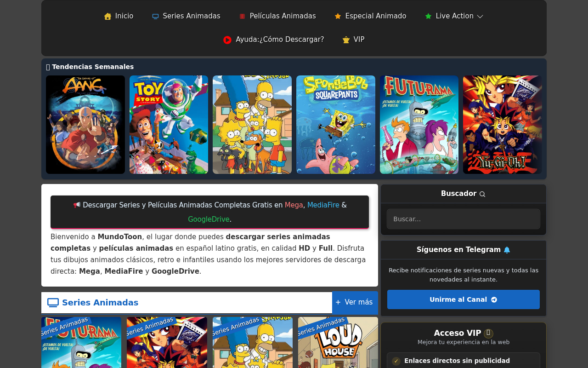Expand the Live Action dropdown chevron
This screenshot has width=588, height=368.
480,17
